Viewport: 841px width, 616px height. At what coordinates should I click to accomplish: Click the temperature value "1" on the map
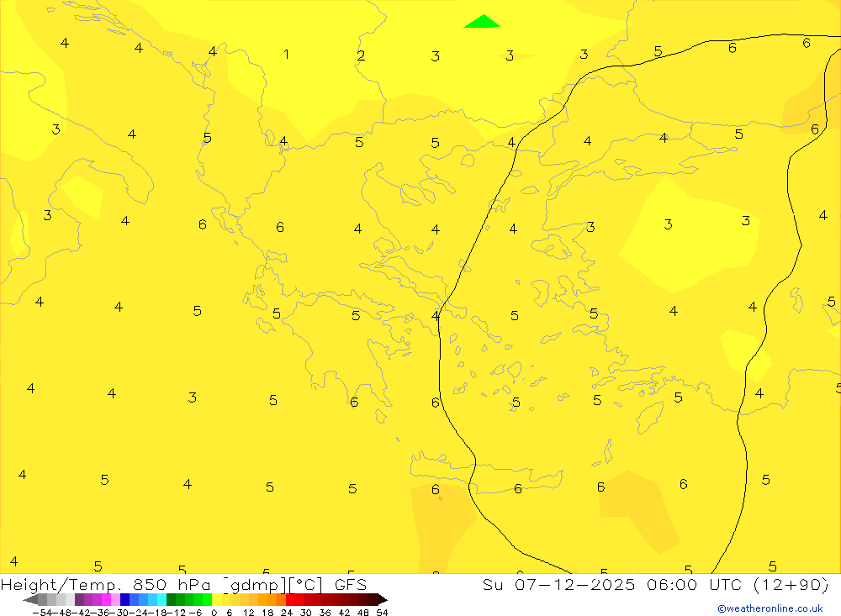(287, 54)
